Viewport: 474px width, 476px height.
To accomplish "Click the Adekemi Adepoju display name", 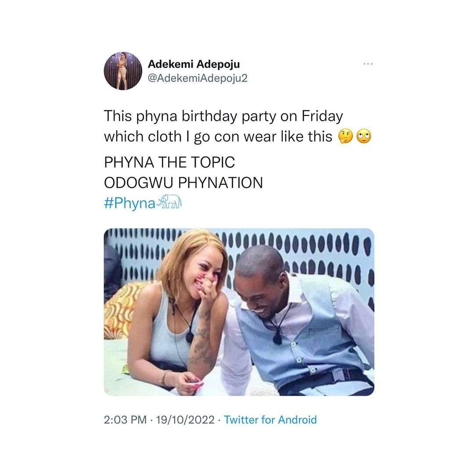I will (194, 64).
